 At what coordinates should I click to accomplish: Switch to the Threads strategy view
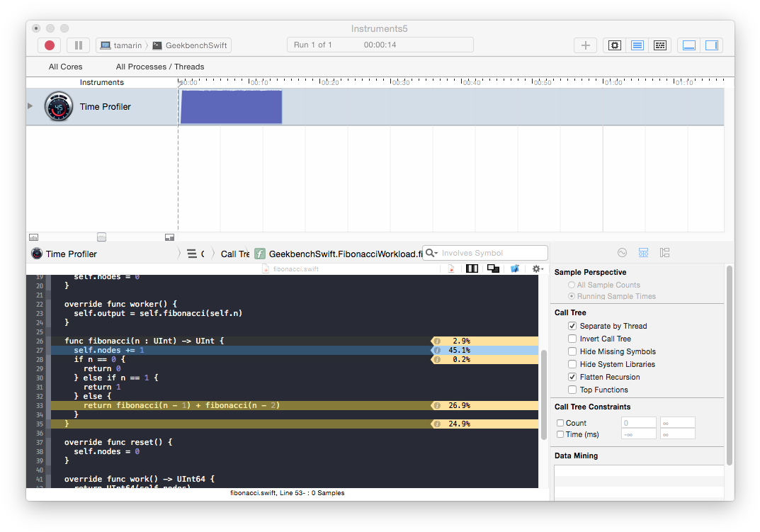pyautogui.click(x=659, y=45)
